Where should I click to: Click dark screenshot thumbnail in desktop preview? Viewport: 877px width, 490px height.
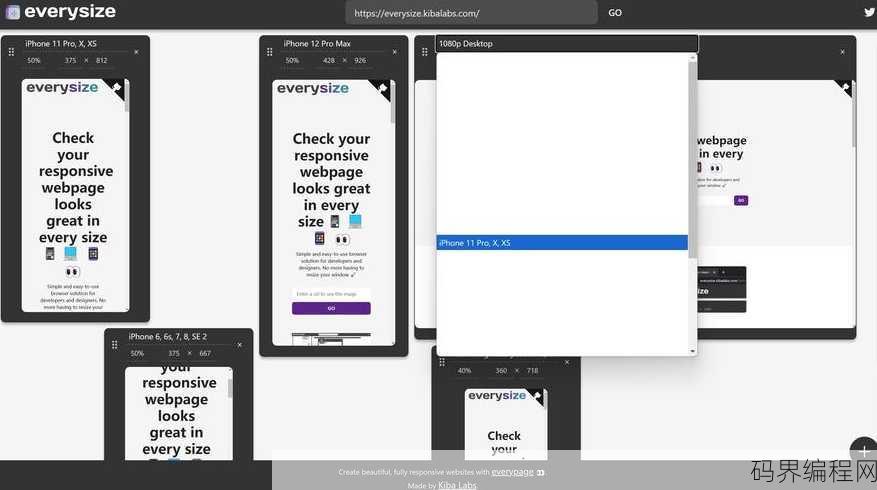pyautogui.click(x=722, y=289)
